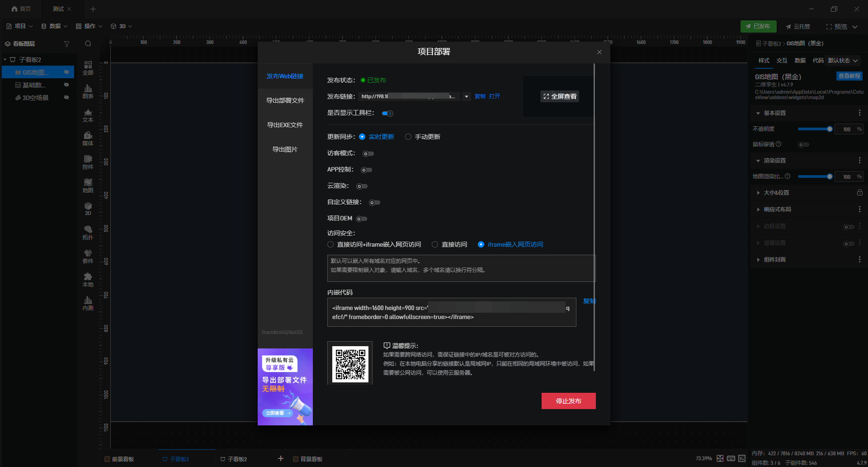Switch to 导出部署文件 tab
The image size is (868, 467).
285,100
